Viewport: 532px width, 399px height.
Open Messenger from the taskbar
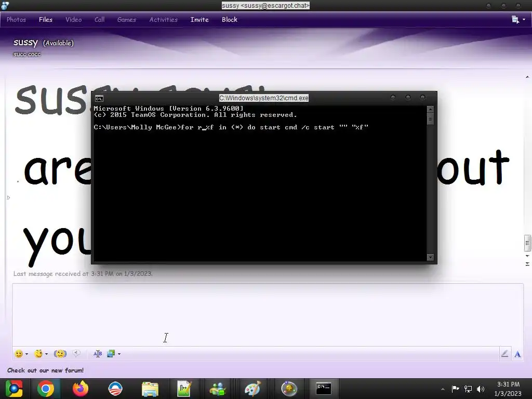[218, 389]
